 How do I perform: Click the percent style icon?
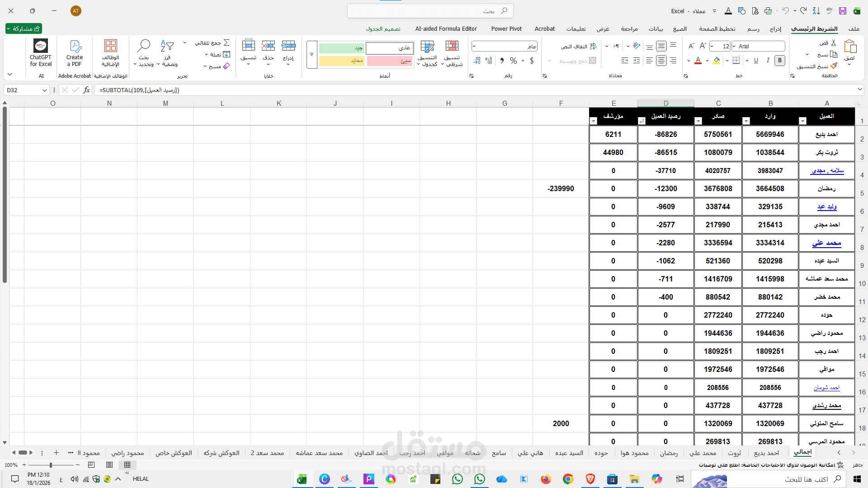[513, 61]
